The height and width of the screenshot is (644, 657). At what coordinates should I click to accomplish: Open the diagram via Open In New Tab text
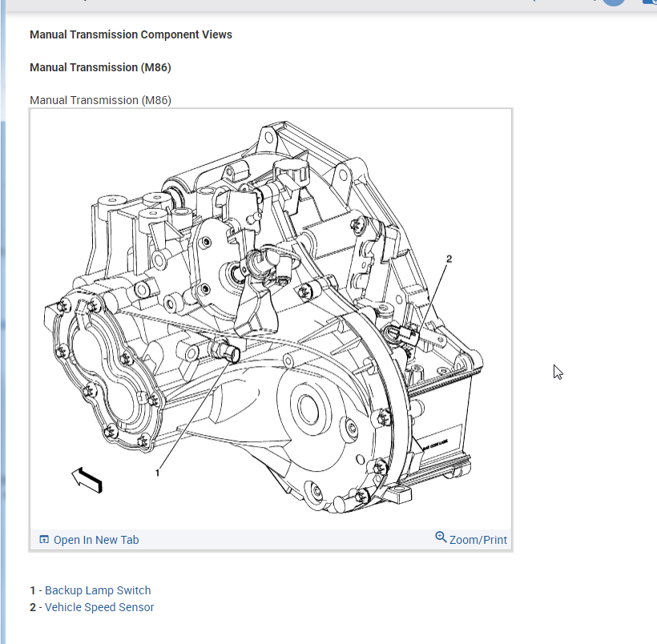[x=96, y=540]
